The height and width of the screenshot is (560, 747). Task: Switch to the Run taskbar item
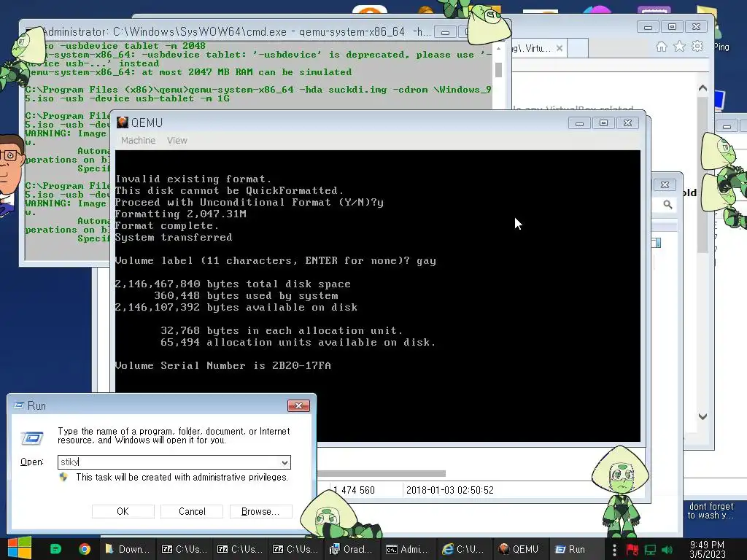pyautogui.click(x=575, y=549)
